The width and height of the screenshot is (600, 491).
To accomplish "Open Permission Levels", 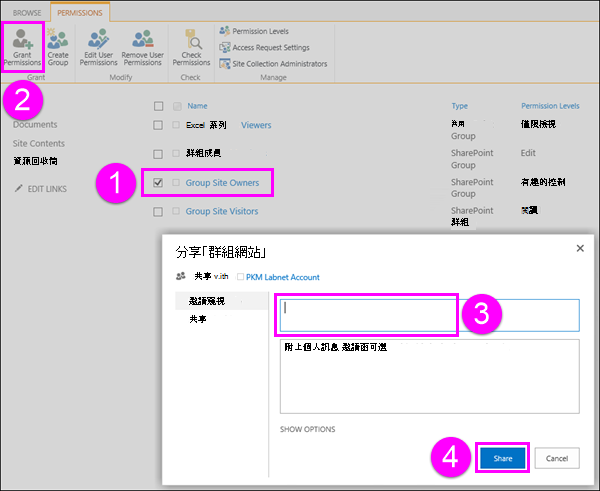I will click(x=254, y=31).
